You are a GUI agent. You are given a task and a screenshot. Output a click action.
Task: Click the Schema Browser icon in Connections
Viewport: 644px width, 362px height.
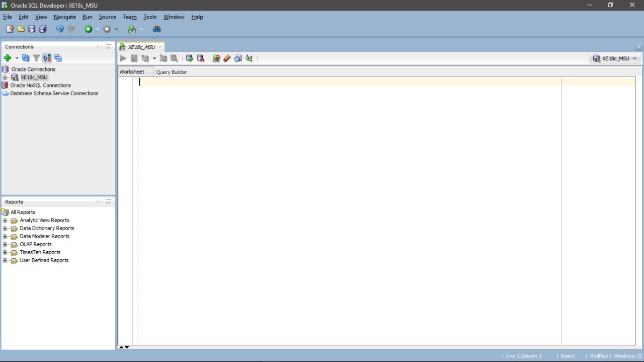pos(47,58)
